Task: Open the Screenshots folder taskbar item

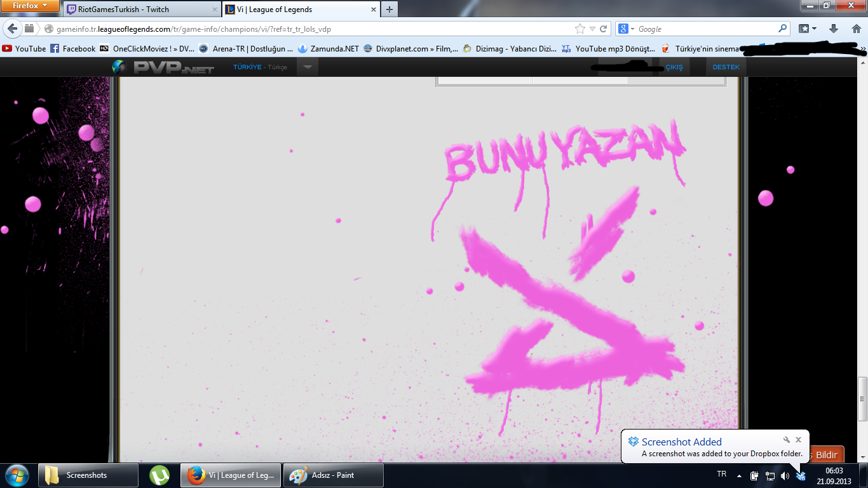Action: (x=88, y=475)
